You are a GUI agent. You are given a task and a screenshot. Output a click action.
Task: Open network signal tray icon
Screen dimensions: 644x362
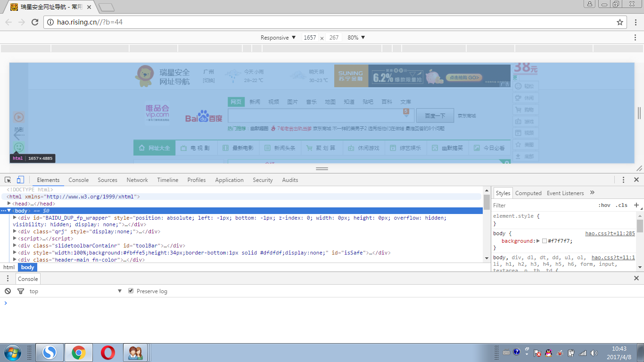pyautogui.click(x=583, y=353)
